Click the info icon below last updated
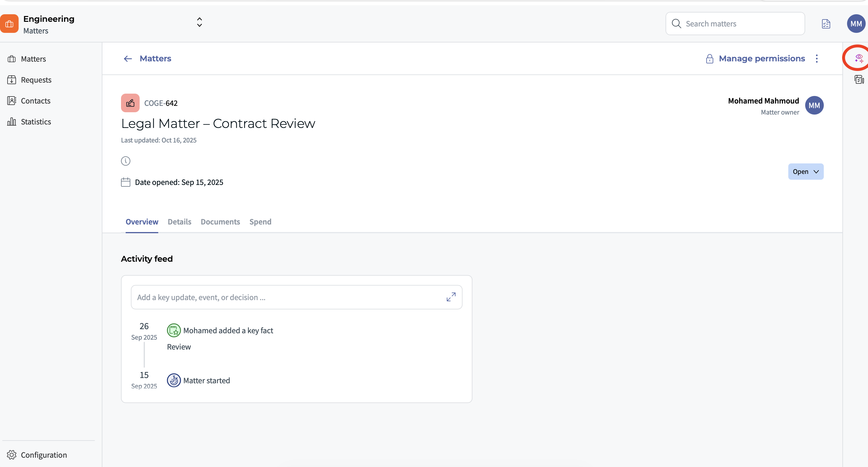 pos(125,161)
